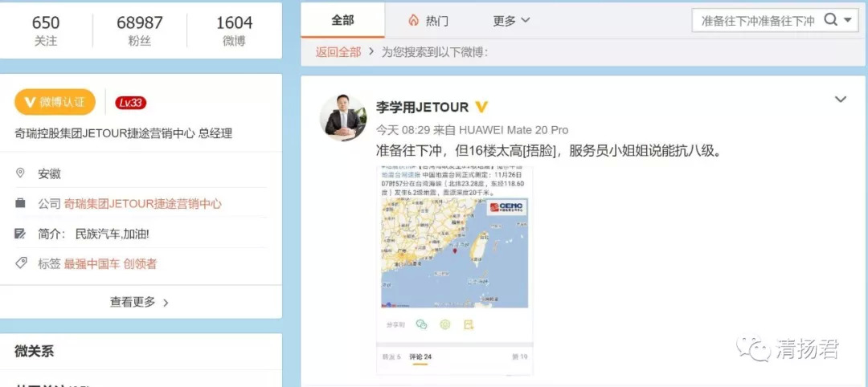Image resolution: width=868 pixels, height=387 pixels.
Task: Switch to the 热门 tab
Action: 428,21
